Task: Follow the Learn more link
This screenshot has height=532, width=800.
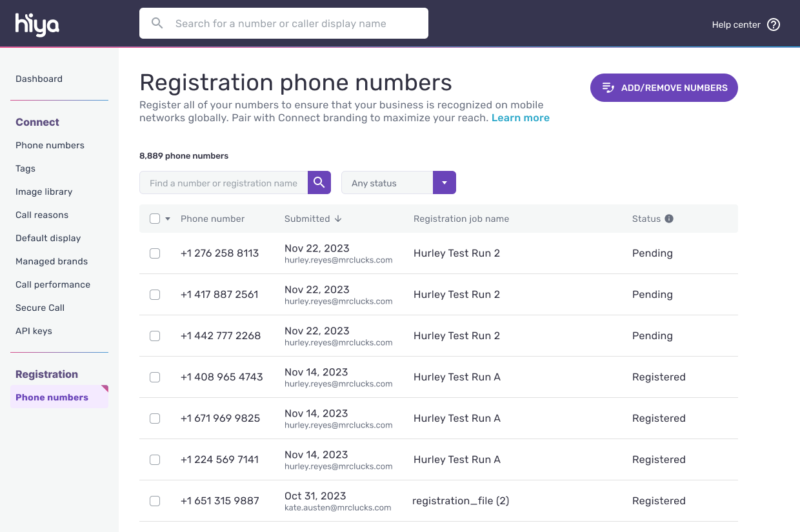Action: coord(520,118)
